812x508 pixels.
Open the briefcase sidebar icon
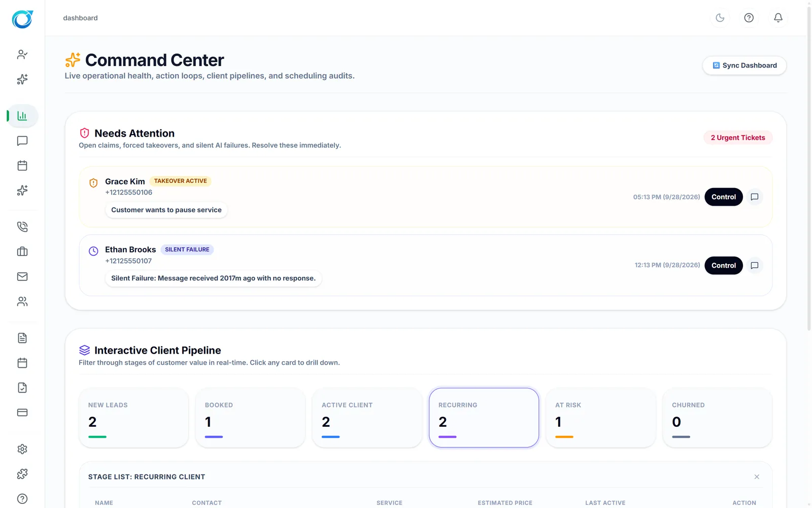(x=22, y=251)
